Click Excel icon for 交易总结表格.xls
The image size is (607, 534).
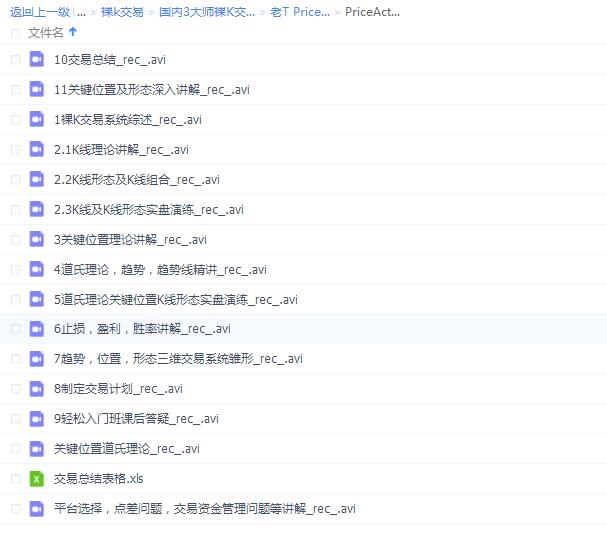pyautogui.click(x=37, y=479)
